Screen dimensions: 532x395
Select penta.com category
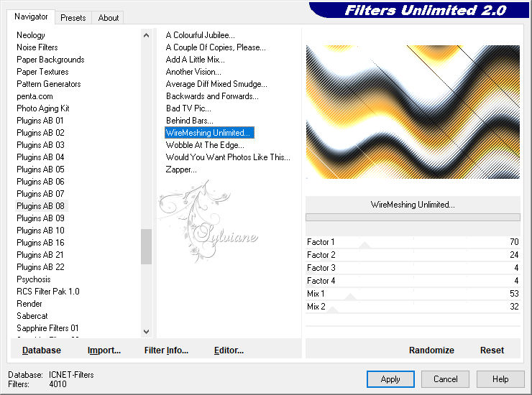(35, 96)
